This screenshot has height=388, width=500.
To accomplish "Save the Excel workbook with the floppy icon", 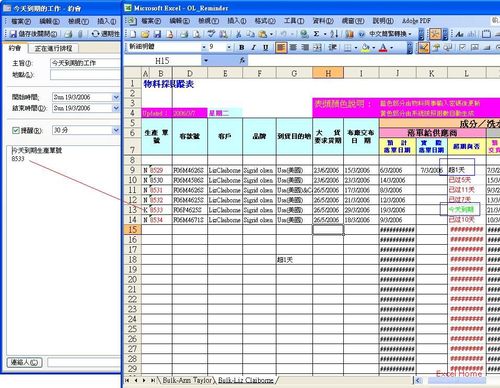I will 157,34.
